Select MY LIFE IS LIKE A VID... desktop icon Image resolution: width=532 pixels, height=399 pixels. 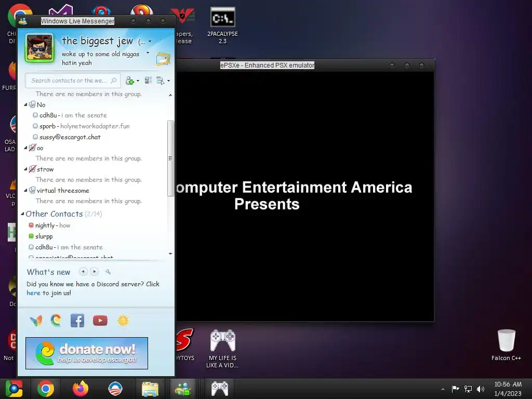pyautogui.click(x=222, y=349)
